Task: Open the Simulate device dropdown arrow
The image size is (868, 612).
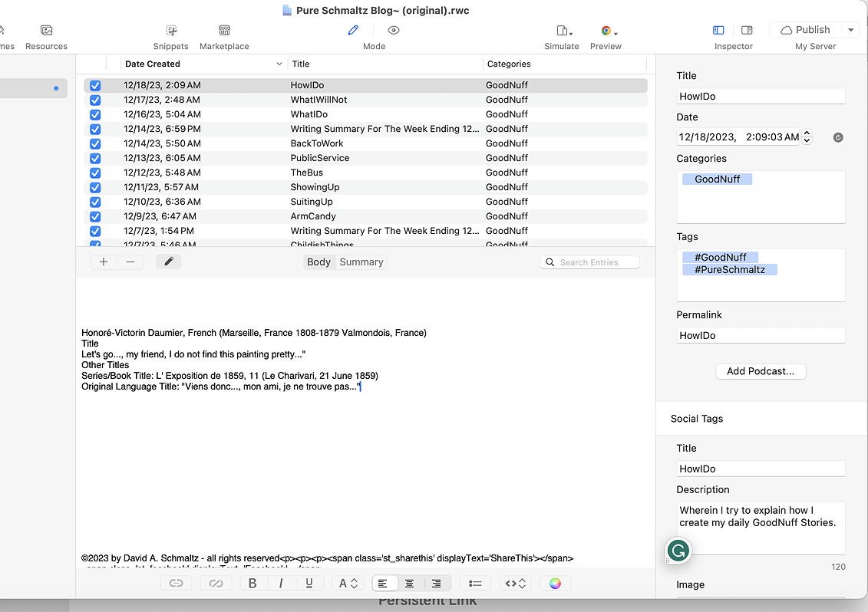Action: click(571, 33)
